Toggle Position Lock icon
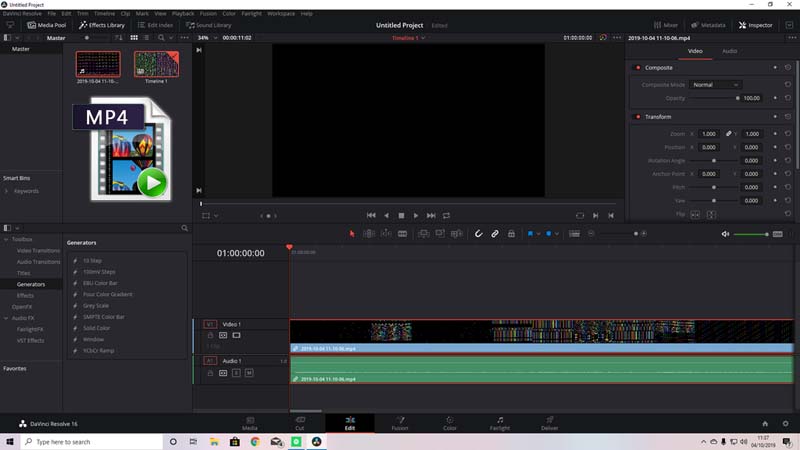800x450 pixels. click(x=511, y=234)
